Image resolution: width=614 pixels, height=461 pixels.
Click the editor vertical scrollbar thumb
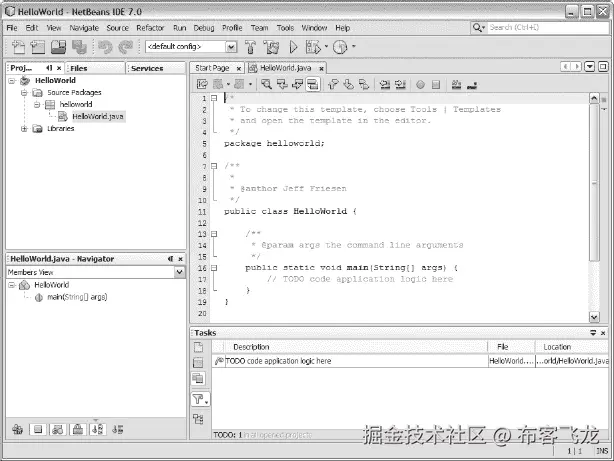(594, 183)
